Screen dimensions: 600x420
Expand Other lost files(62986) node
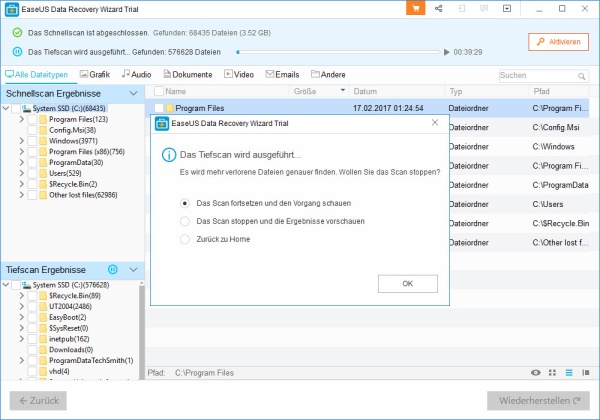[22, 195]
